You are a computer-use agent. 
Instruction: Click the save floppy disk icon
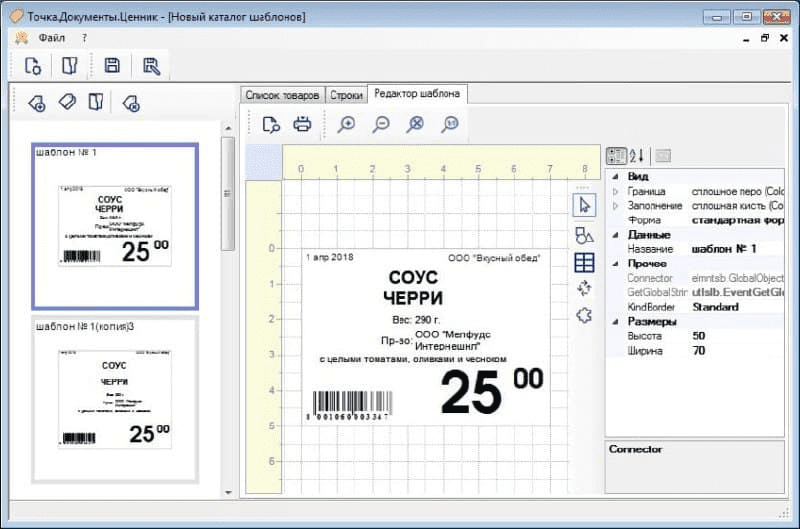point(112,66)
